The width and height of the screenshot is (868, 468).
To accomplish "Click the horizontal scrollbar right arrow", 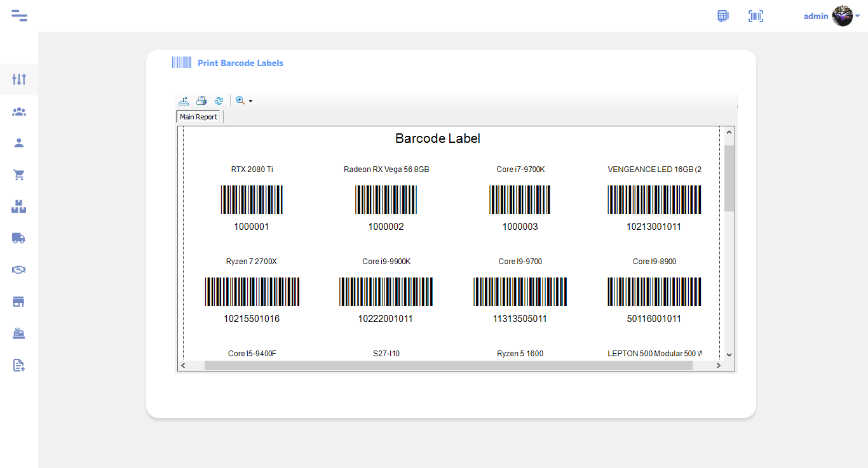I will point(719,366).
